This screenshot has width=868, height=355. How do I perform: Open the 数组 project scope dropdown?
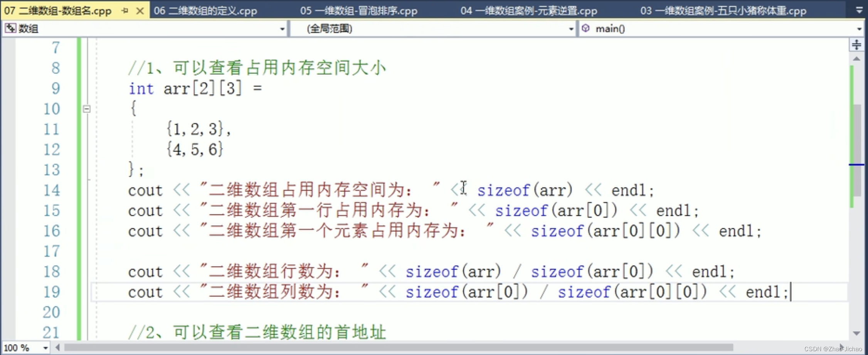[x=282, y=29]
